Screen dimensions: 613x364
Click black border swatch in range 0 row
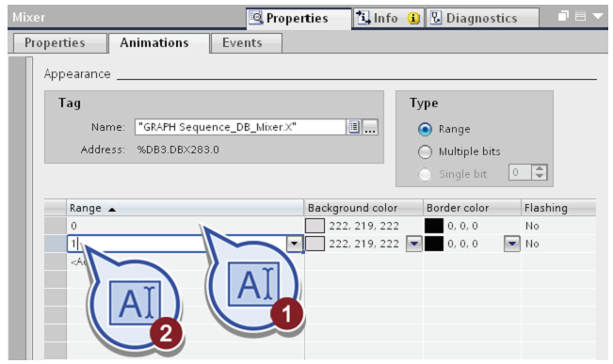(x=434, y=226)
